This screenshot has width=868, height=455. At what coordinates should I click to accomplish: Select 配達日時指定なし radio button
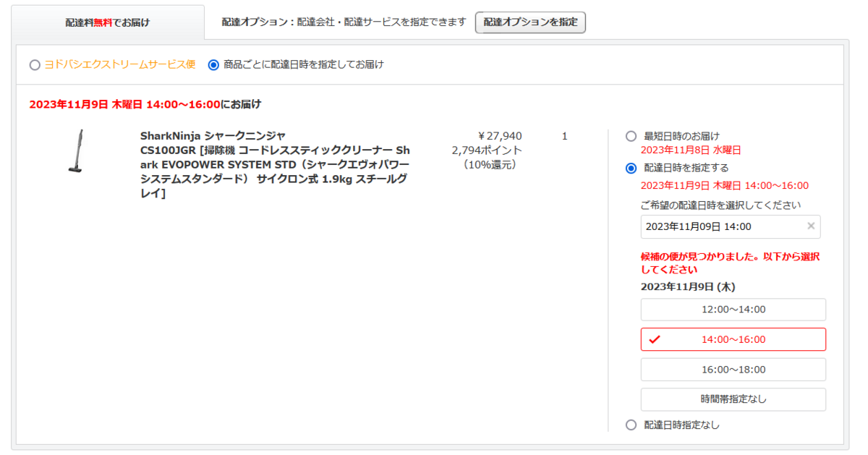(x=631, y=425)
